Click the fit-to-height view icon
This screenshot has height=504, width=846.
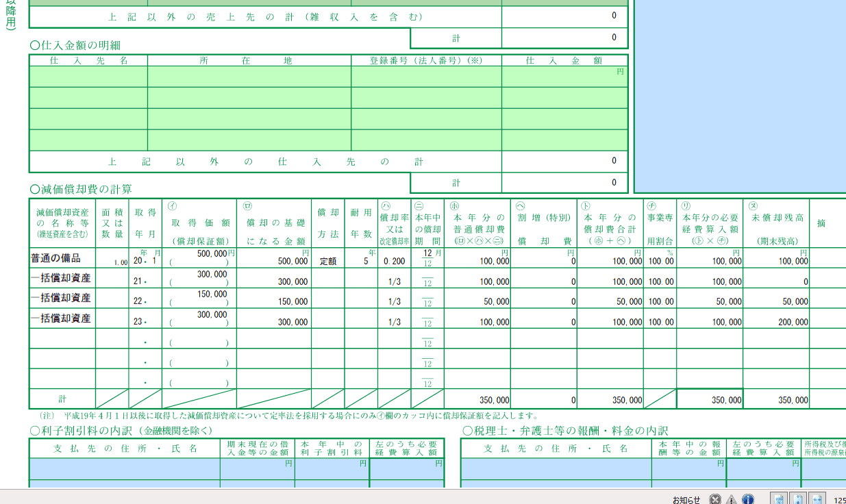tap(798, 499)
